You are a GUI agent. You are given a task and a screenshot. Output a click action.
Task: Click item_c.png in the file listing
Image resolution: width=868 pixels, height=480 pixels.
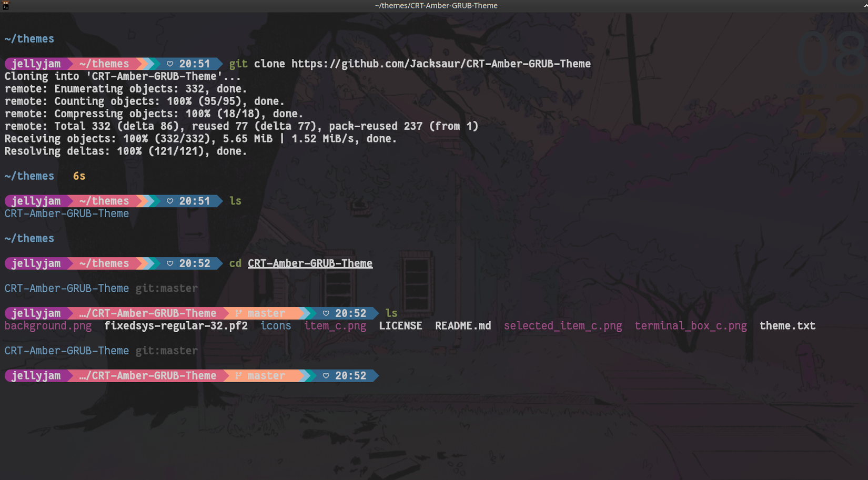(335, 326)
